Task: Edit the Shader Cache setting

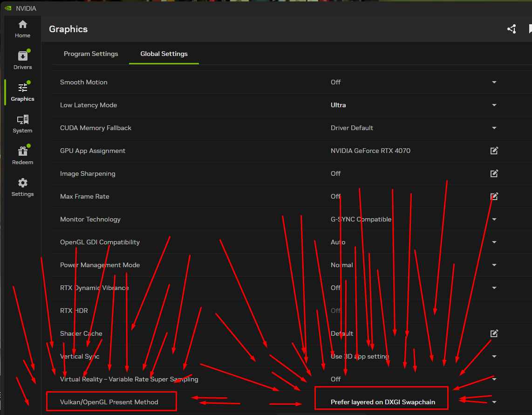Action: pos(494,333)
